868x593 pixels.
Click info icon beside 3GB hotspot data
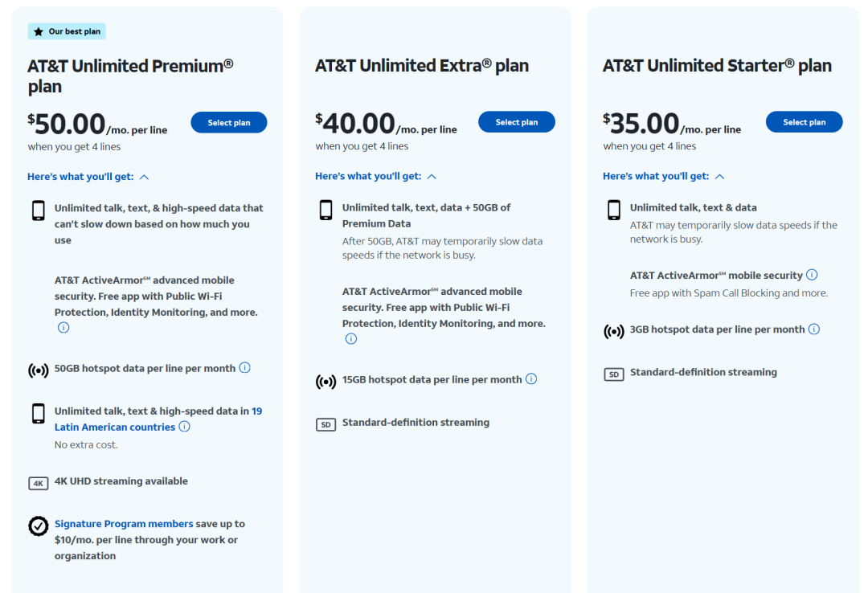(814, 329)
